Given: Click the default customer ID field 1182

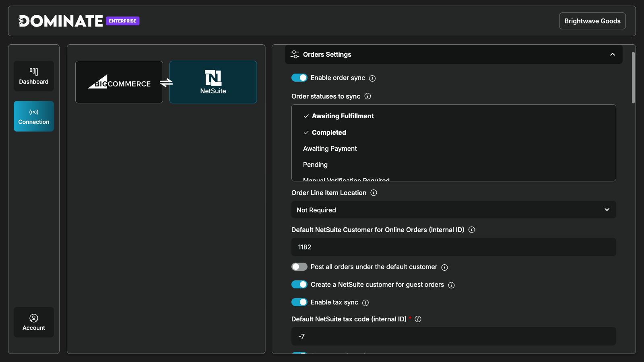Looking at the screenshot, I should coord(454,247).
